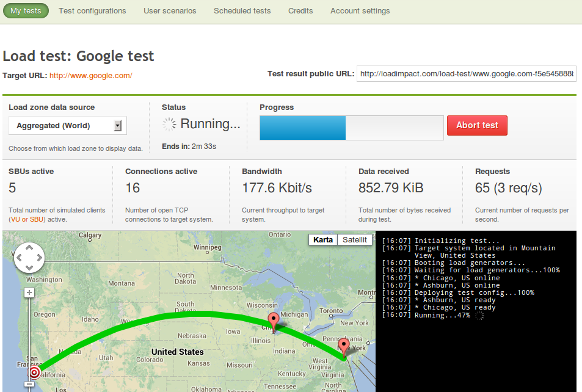Open the My tests tab
Screen dimensions: 582x392
click(26, 11)
